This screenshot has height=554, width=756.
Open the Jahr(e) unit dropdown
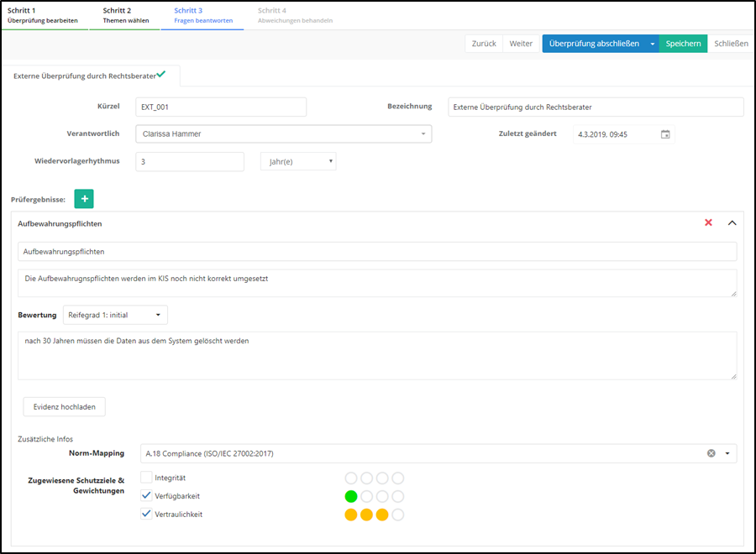click(298, 161)
